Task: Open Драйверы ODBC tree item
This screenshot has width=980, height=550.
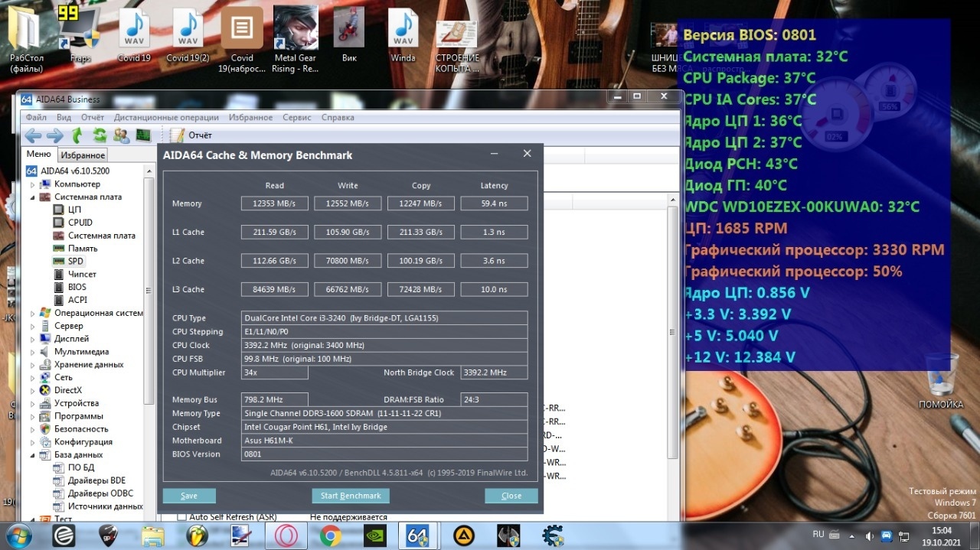Action: [100, 493]
